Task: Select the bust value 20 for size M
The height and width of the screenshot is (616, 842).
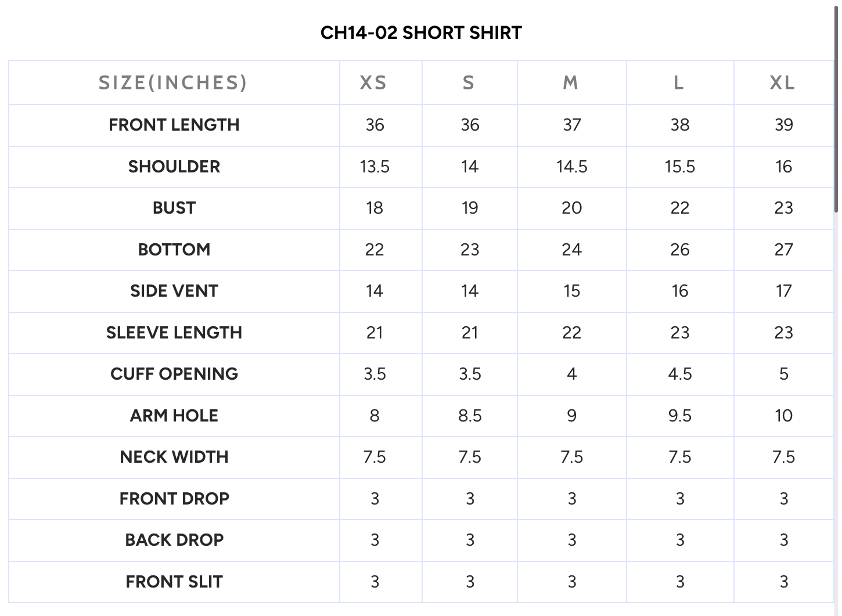Action: pyautogui.click(x=571, y=208)
